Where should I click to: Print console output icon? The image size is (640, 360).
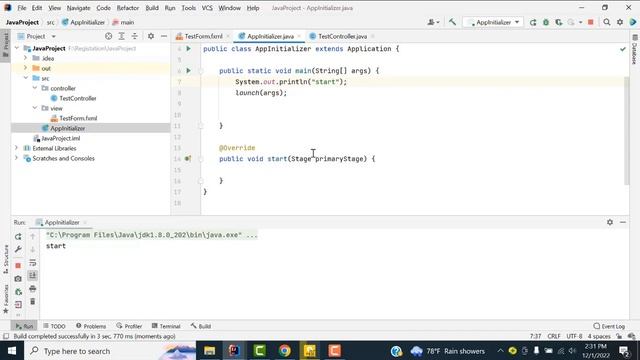pos(33,289)
